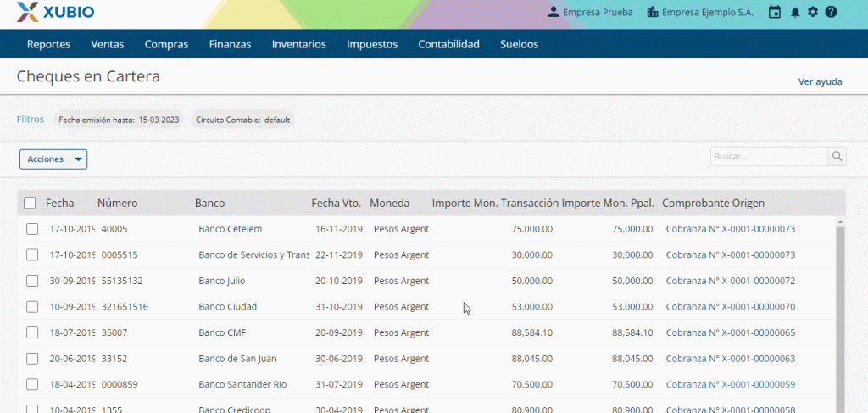
Task: Open Cobranza X-0001-00000072 link
Action: pos(731,281)
